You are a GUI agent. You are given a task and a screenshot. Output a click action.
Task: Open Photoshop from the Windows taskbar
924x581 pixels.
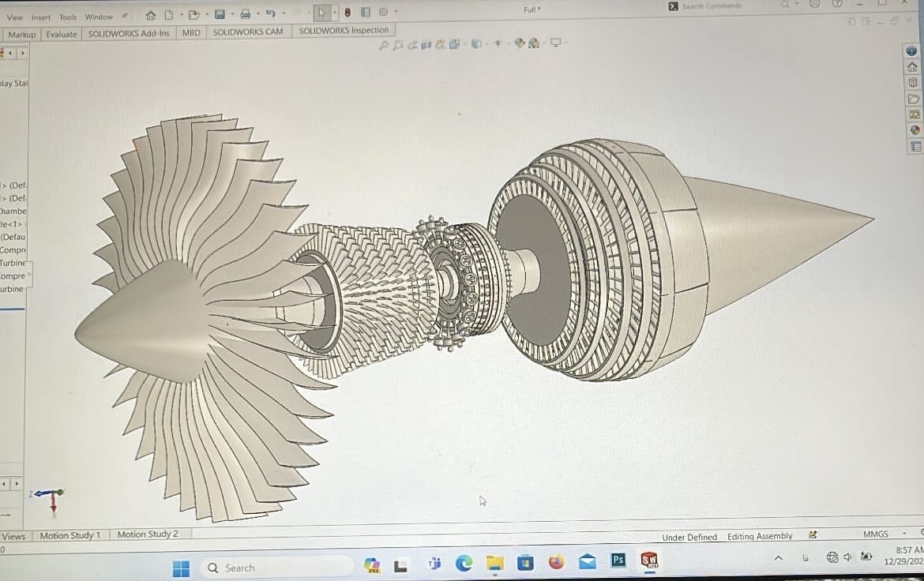pos(618,560)
